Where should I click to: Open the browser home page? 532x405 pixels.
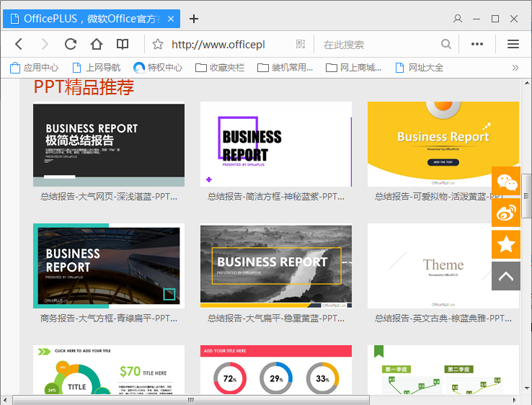[97, 44]
